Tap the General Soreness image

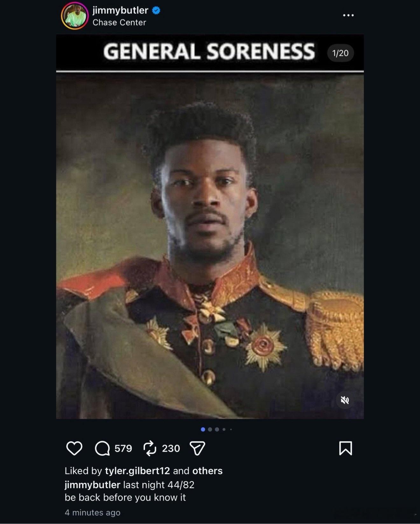click(210, 227)
